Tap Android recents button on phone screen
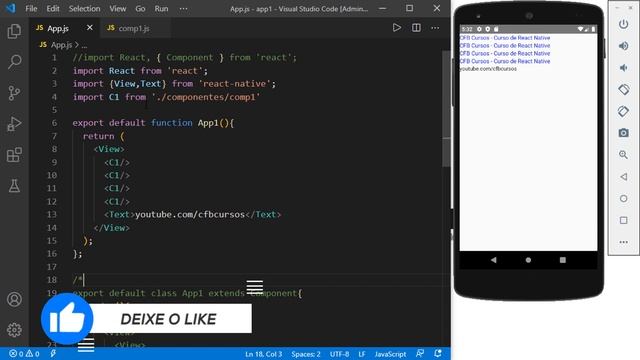Screen dimensions: 640x360 (x=562, y=260)
